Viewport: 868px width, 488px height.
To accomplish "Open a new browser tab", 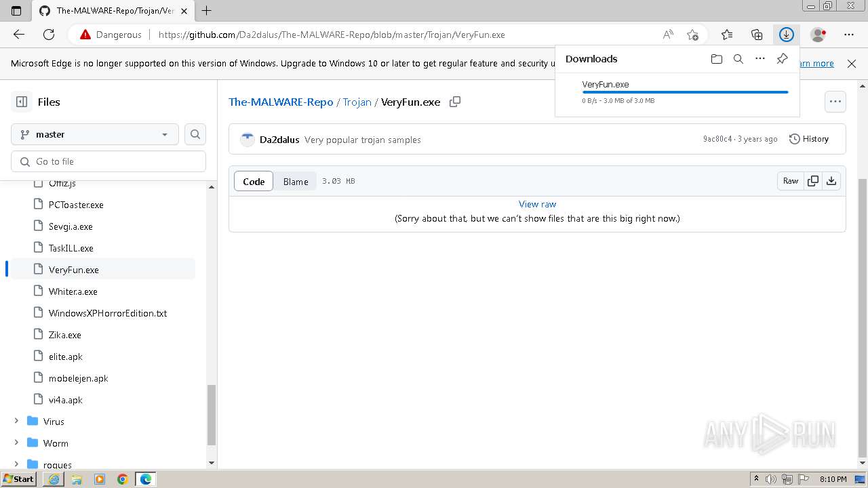I will pyautogui.click(x=207, y=11).
